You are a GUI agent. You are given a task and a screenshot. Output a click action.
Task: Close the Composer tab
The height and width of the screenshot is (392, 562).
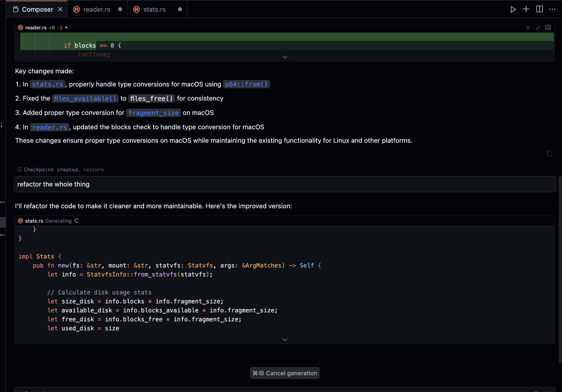60,9
